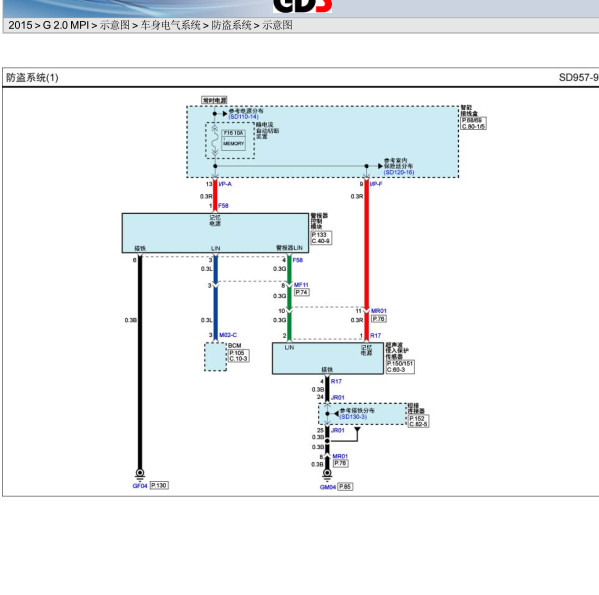The image size is (599, 595).
Task: Click the ground symbol above GF04
Action: [x=140, y=474]
